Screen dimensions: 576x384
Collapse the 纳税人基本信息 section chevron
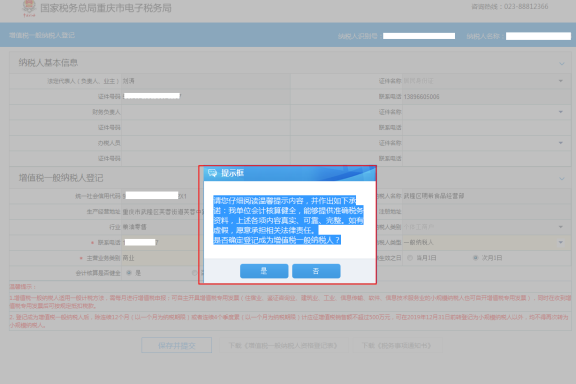[x=562, y=64]
